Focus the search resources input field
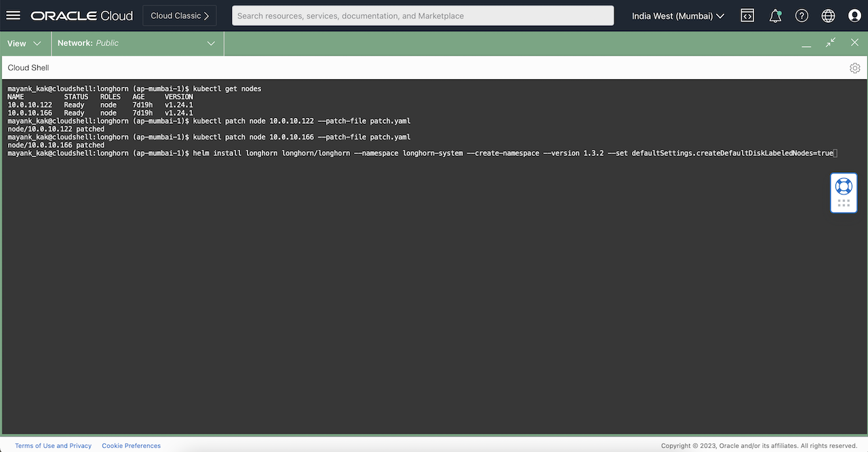The image size is (868, 452). tap(422, 16)
